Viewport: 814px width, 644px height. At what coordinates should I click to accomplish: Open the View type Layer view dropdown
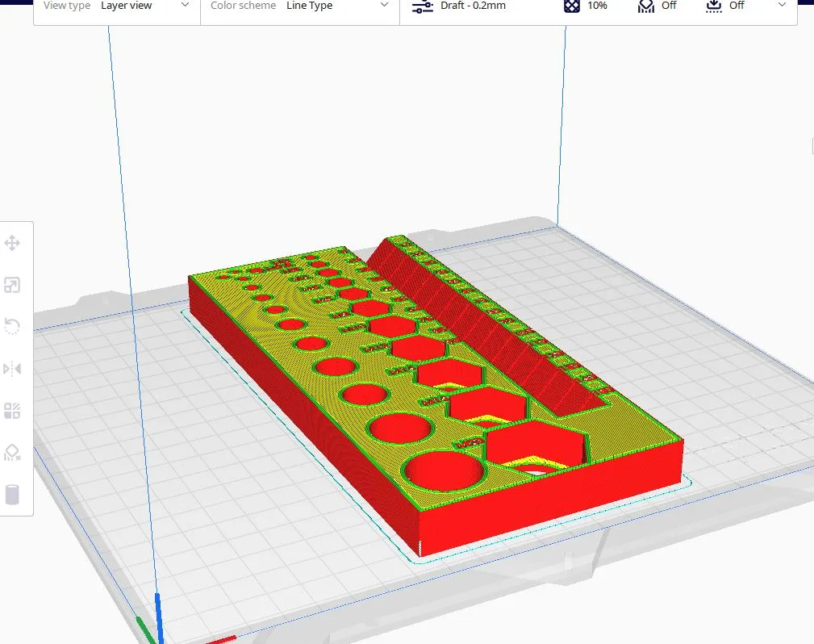click(x=117, y=6)
